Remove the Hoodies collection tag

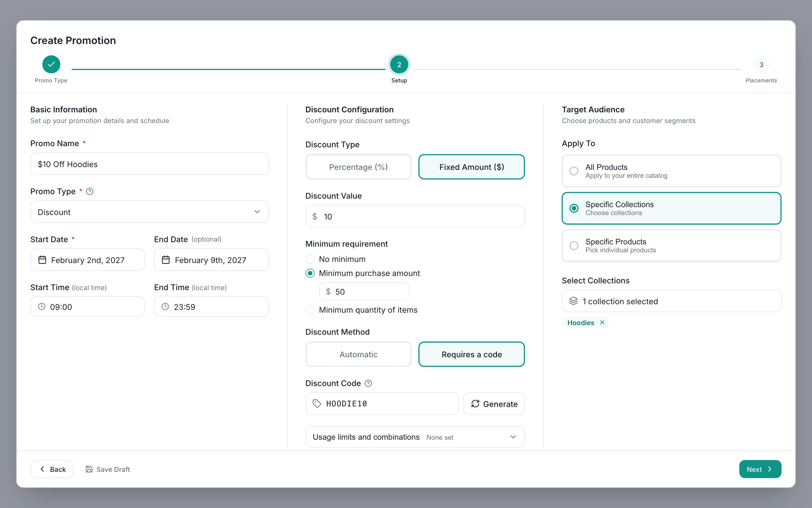pos(602,323)
